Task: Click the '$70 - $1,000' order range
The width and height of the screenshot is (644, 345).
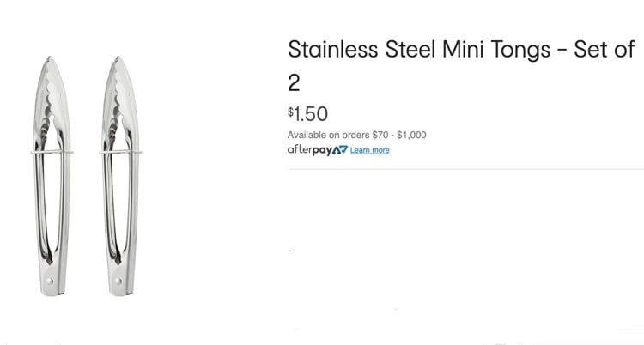Action: tap(398, 135)
